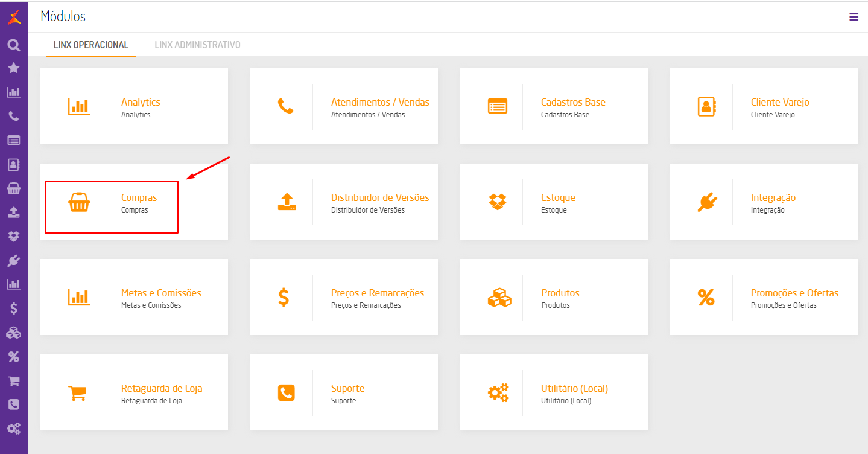Click the upload icon on Distribuidor de Versões card

point(287,202)
